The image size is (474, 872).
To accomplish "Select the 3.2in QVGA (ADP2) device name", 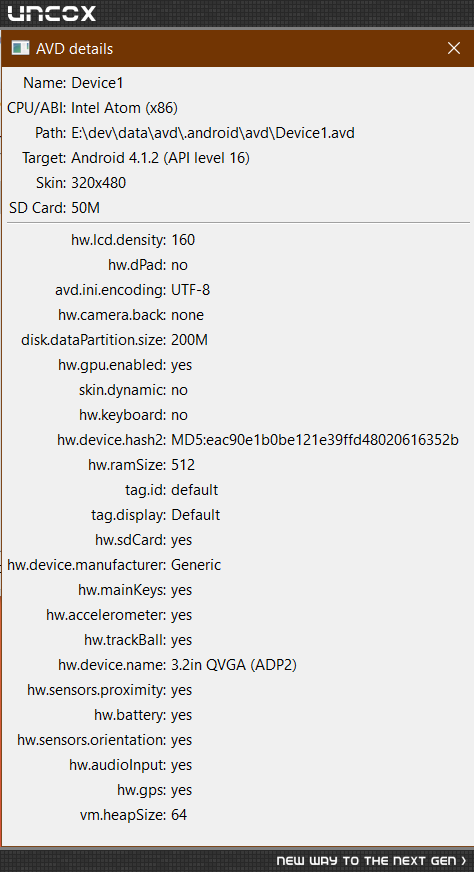I will click(x=234, y=665).
